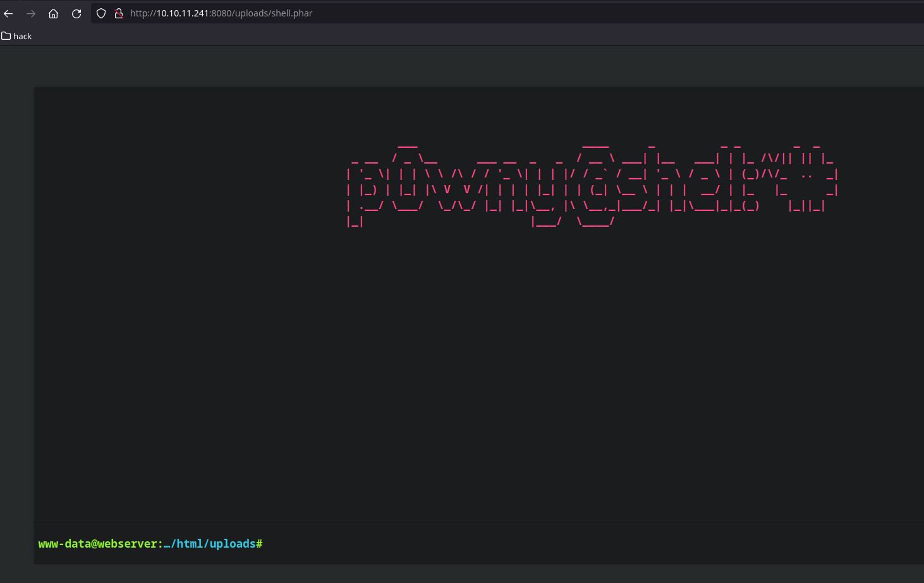
Task: Click the greyed forward arrow
Action: pyautogui.click(x=31, y=13)
